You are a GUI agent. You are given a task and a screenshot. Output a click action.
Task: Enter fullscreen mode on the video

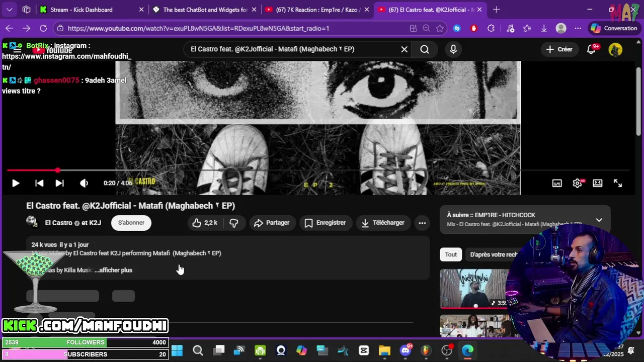[618, 184]
